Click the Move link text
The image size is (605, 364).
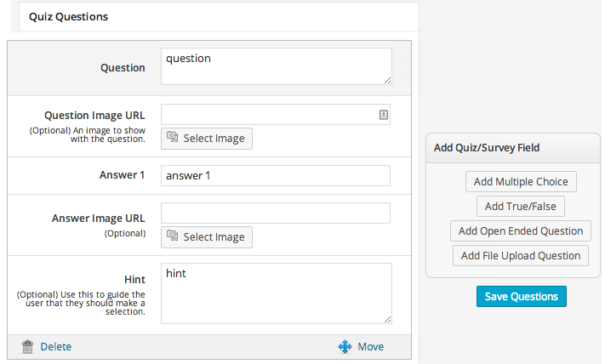click(x=370, y=347)
